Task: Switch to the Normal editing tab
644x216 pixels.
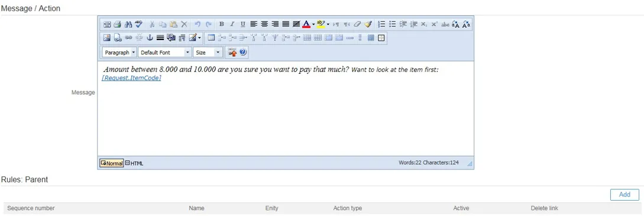Action: click(x=111, y=163)
